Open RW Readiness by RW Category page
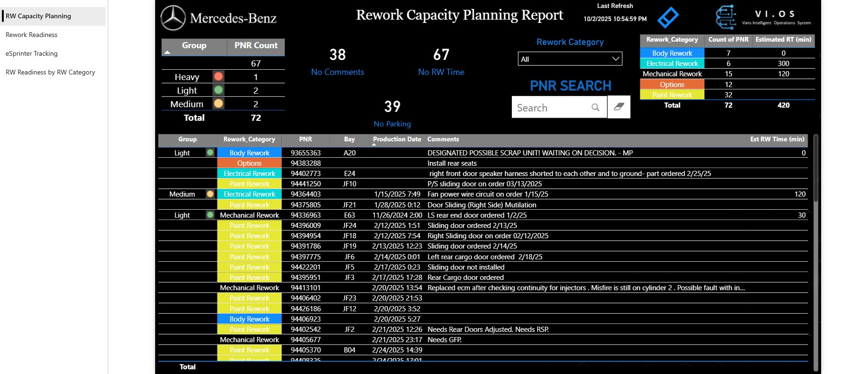868x374 pixels. click(x=50, y=72)
